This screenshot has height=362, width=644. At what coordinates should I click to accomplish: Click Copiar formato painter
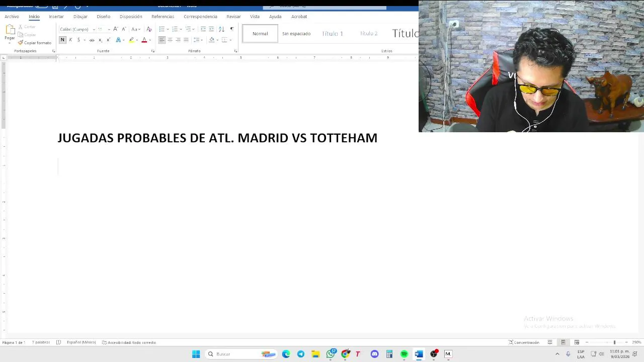point(35,43)
